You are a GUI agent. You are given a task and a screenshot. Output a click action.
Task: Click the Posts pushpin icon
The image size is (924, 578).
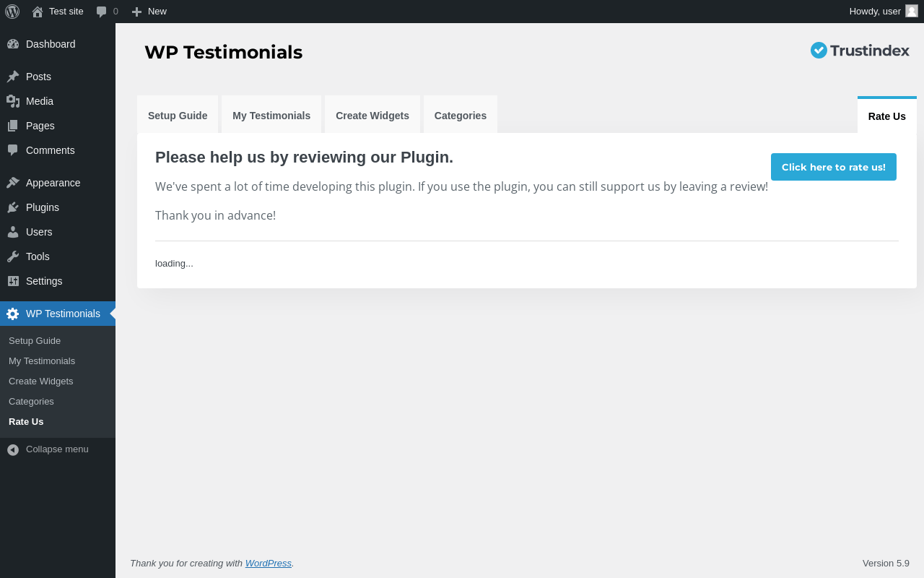tap(13, 77)
